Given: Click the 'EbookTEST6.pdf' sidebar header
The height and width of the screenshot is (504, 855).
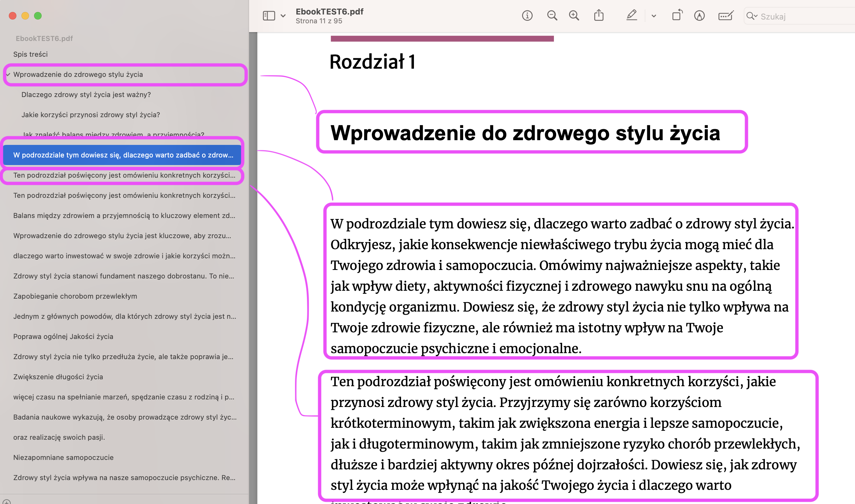Looking at the screenshot, I should pos(44,38).
